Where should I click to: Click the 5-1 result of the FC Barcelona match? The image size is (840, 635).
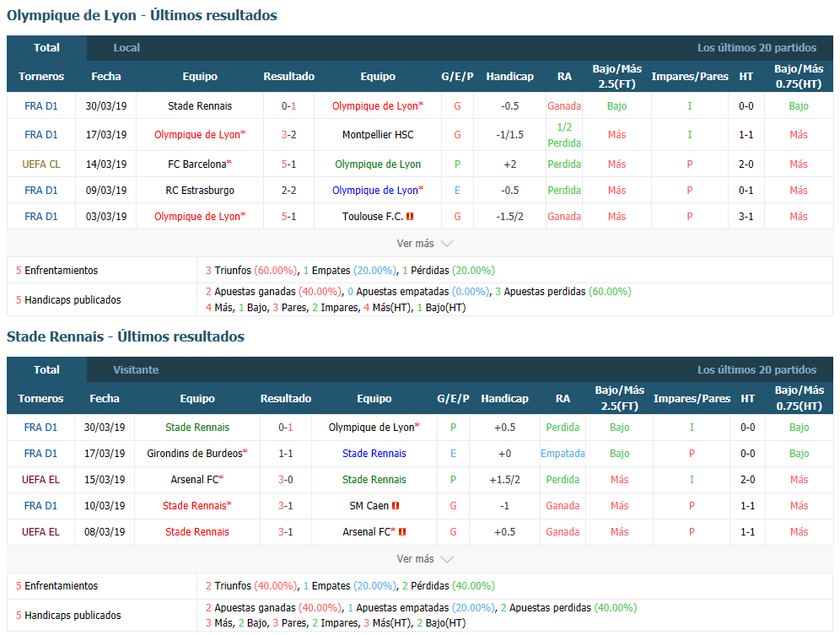[x=288, y=164]
